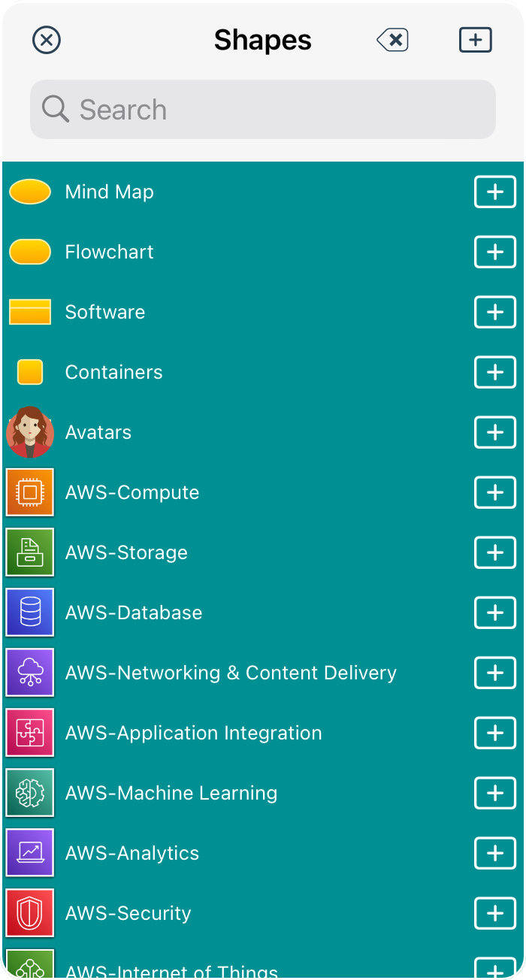This screenshot has width=526, height=980.
Task: Select the AWS-Database blue cylinder icon
Action: click(x=30, y=612)
